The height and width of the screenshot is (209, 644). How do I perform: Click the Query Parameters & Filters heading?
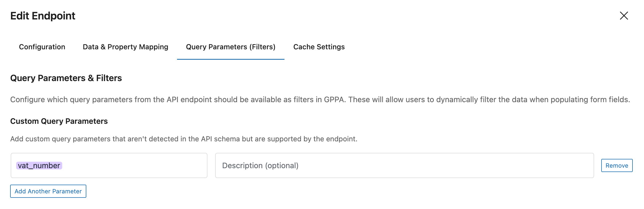pos(66,78)
